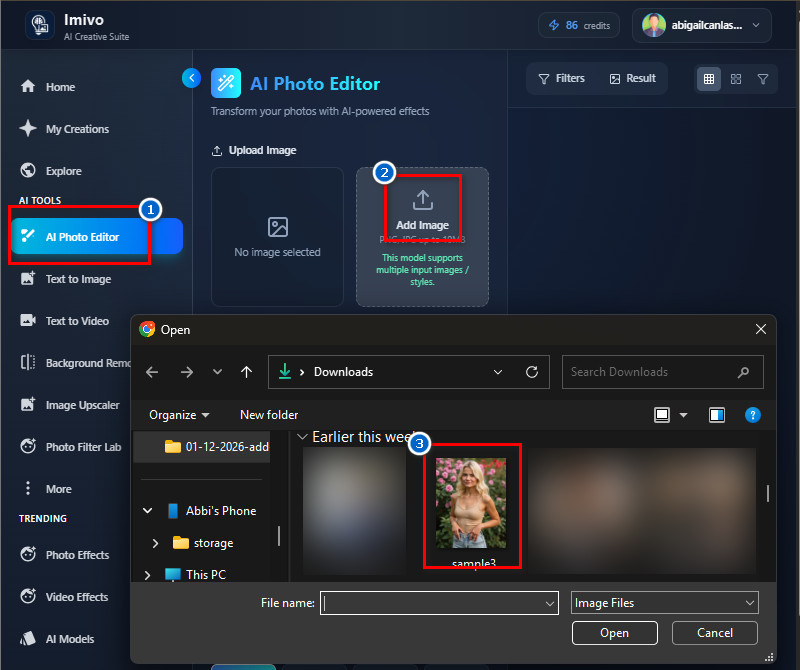This screenshot has width=800, height=670.
Task: Open dialog help icon
Action: click(753, 415)
